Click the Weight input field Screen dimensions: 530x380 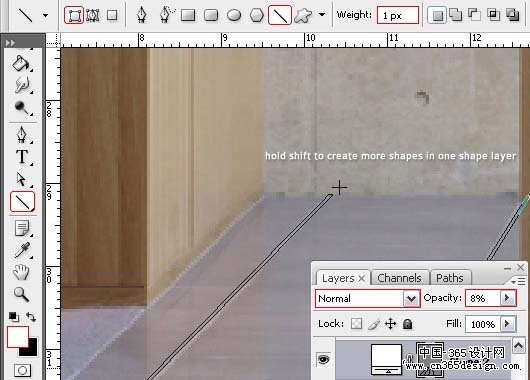(398, 15)
